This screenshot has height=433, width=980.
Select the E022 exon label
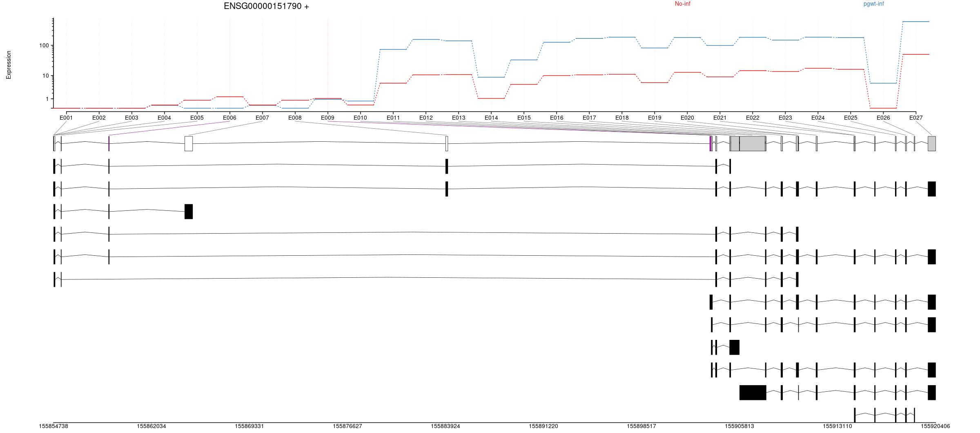coord(753,118)
